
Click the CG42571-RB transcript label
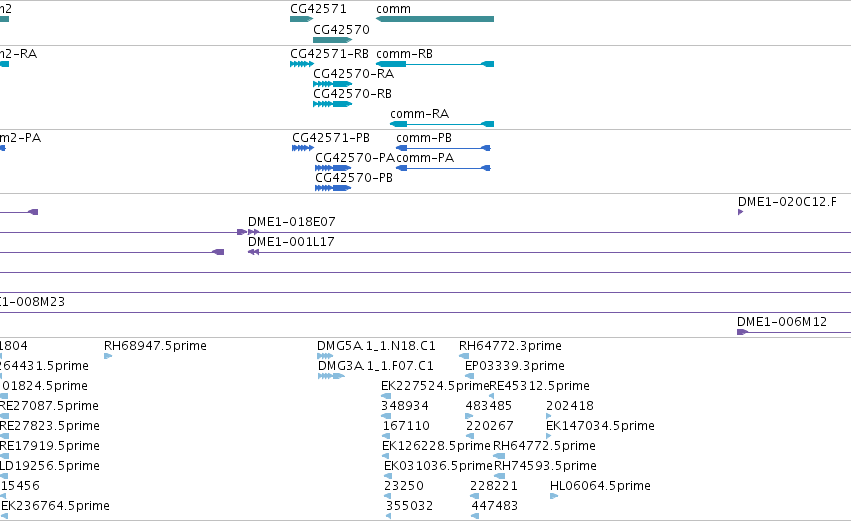click(329, 54)
